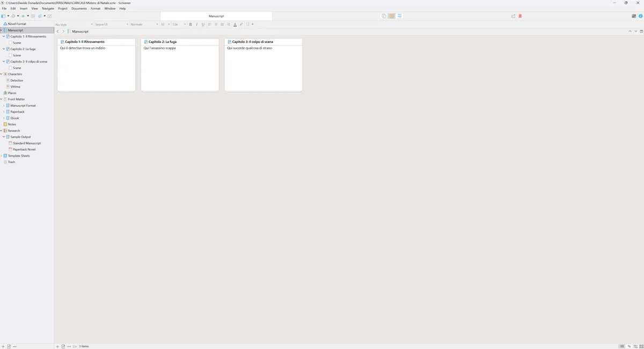The image size is (644, 349).
Task: Open the font size 10 dropdown
Action: tap(165, 24)
